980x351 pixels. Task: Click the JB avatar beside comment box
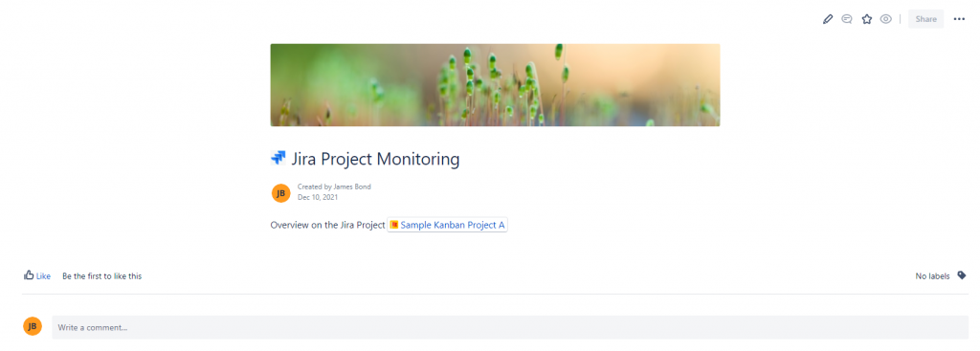[x=33, y=326]
